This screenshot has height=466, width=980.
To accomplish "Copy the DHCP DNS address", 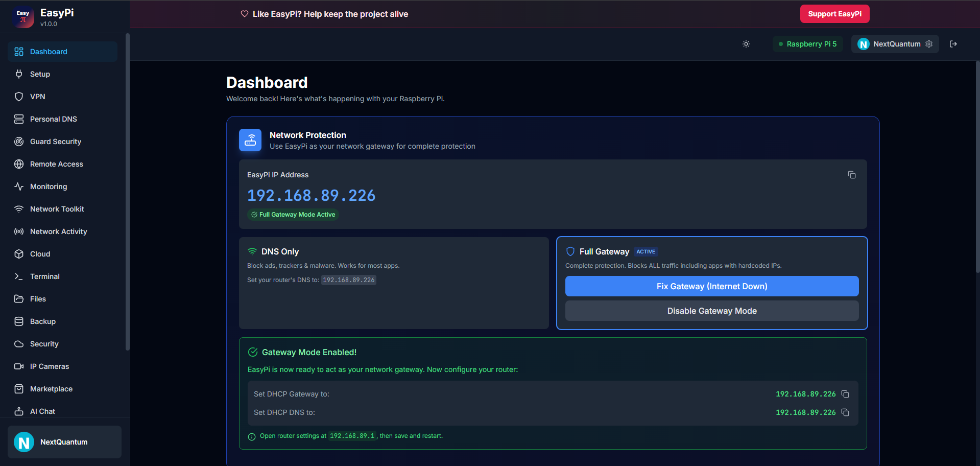I will click(845, 412).
